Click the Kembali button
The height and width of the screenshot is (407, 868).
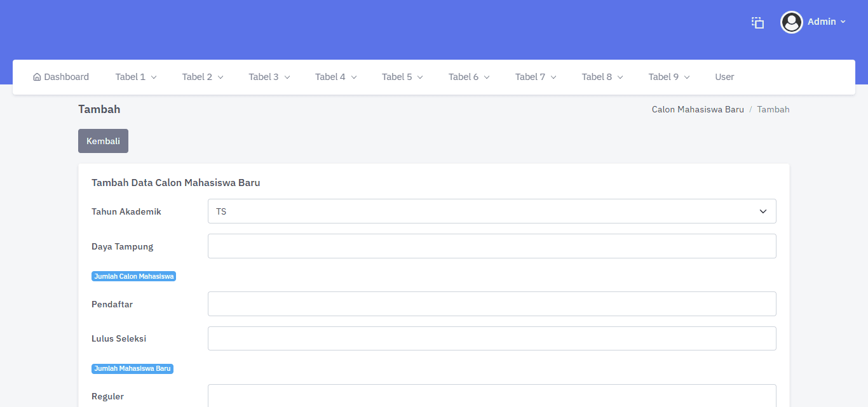click(x=103, y=141)
